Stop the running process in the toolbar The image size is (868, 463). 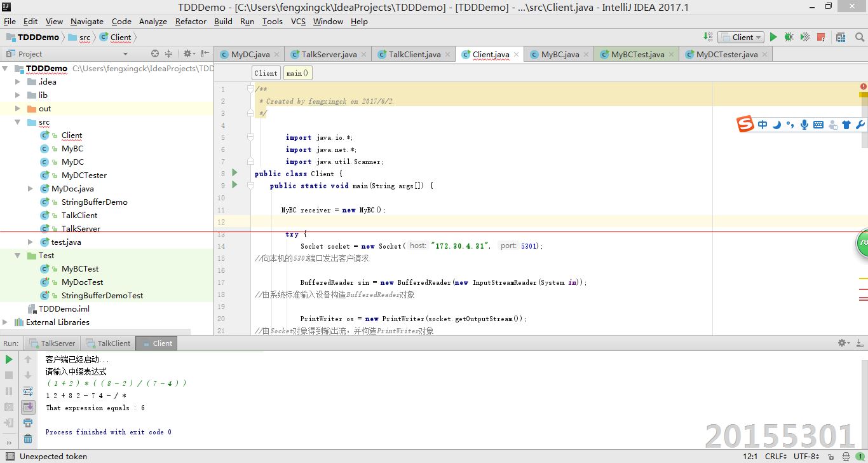(821, 37)
